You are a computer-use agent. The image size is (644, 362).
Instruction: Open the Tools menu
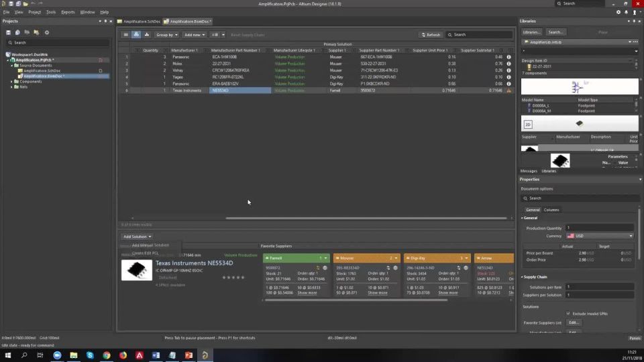[51, 12]
